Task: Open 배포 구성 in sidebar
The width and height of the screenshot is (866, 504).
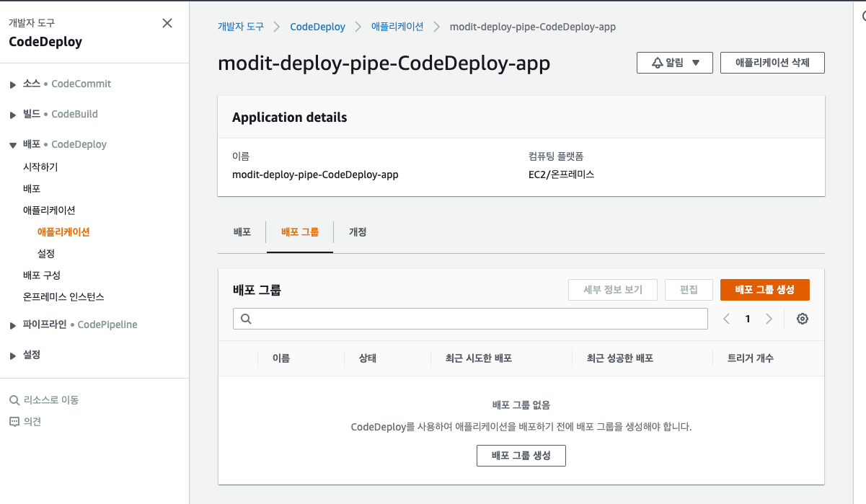Action: [42, 275]
